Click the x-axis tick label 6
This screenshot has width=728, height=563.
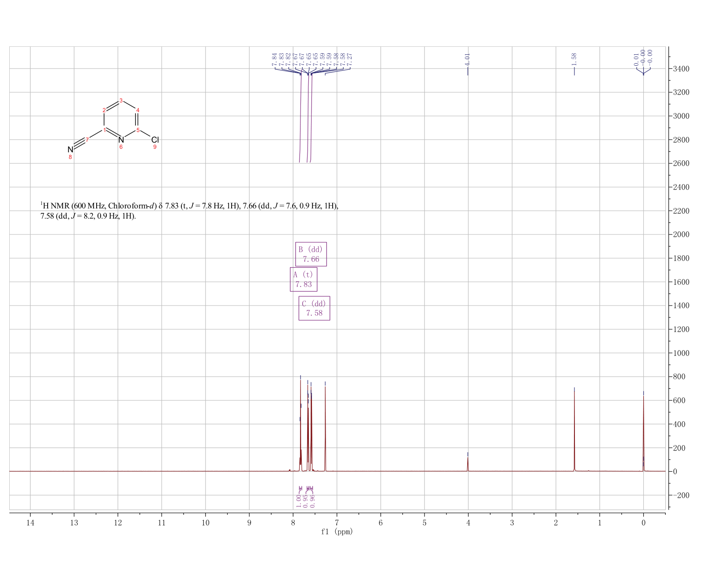[380, 523]
